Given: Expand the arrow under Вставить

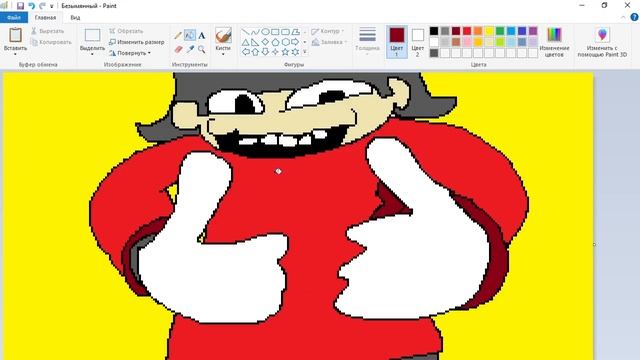Looking at the screenshot, I should 16,54.
